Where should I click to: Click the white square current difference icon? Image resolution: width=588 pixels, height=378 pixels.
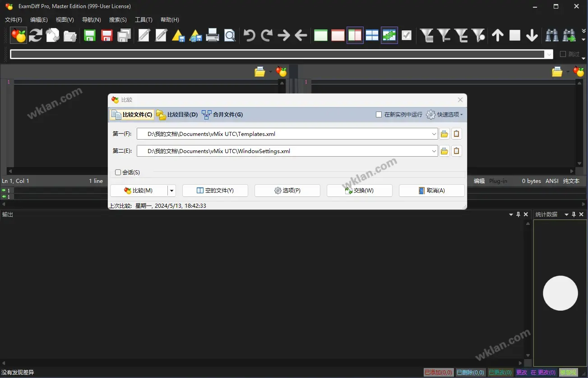pos(515,35)
